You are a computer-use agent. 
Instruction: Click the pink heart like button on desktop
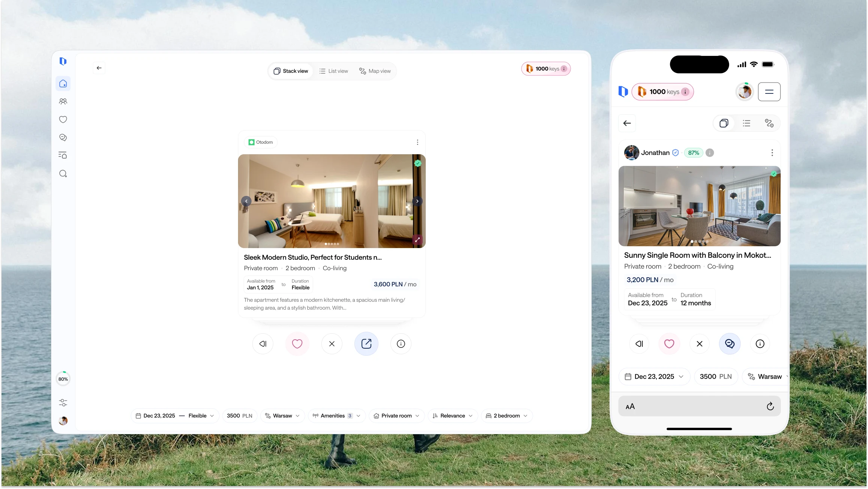tap(297, 344)
